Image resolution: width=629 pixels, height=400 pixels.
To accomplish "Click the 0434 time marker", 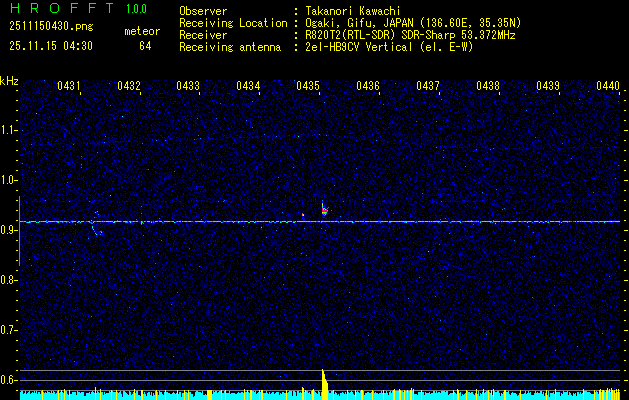I will point(248,86).
